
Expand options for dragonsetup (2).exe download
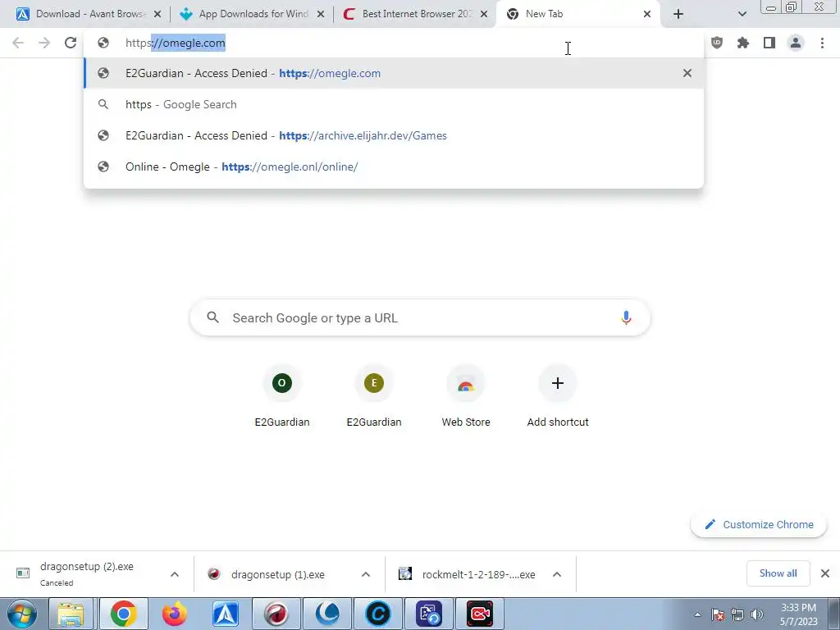(x=175, y=574)
